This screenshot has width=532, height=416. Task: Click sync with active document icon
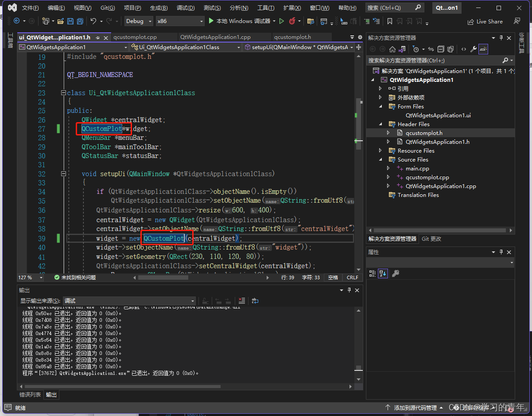pyautogui.click(x=431, y=49)
